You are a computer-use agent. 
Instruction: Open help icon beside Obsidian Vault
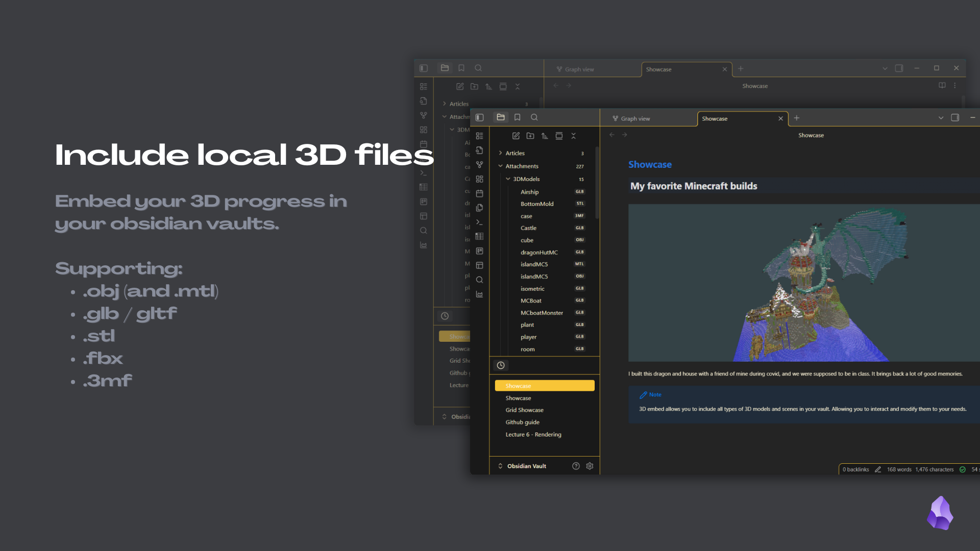pyautogui.click(x=576, y=466)
